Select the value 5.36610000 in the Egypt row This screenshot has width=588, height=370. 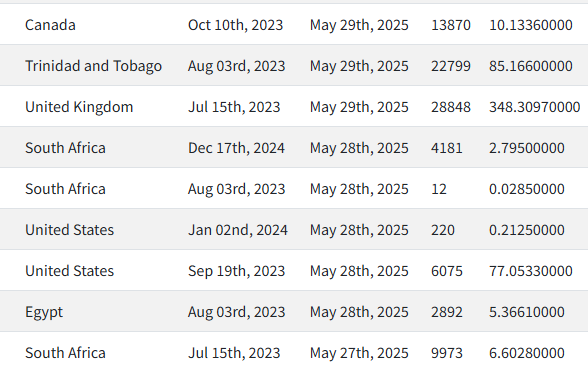(526, 312)
